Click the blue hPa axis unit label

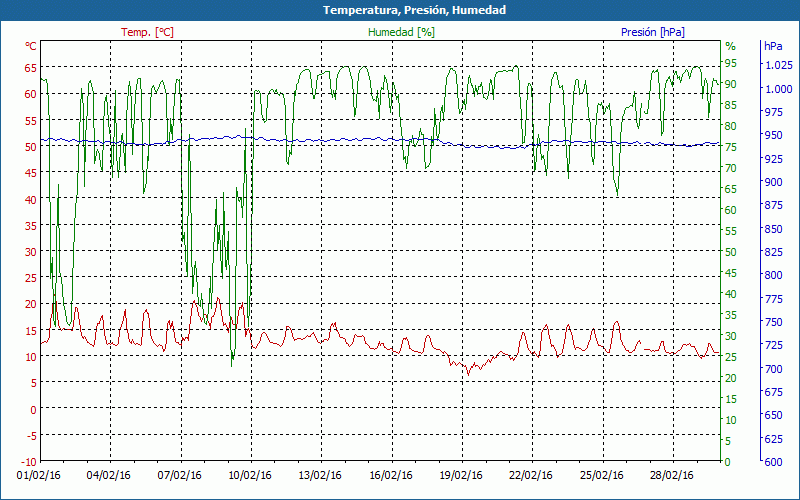click(773, 46)
